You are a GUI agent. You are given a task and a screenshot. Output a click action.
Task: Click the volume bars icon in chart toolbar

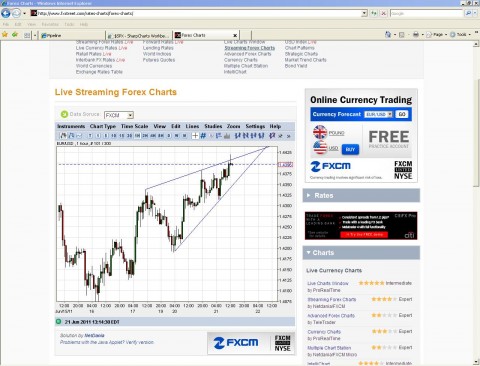[227, 136]
